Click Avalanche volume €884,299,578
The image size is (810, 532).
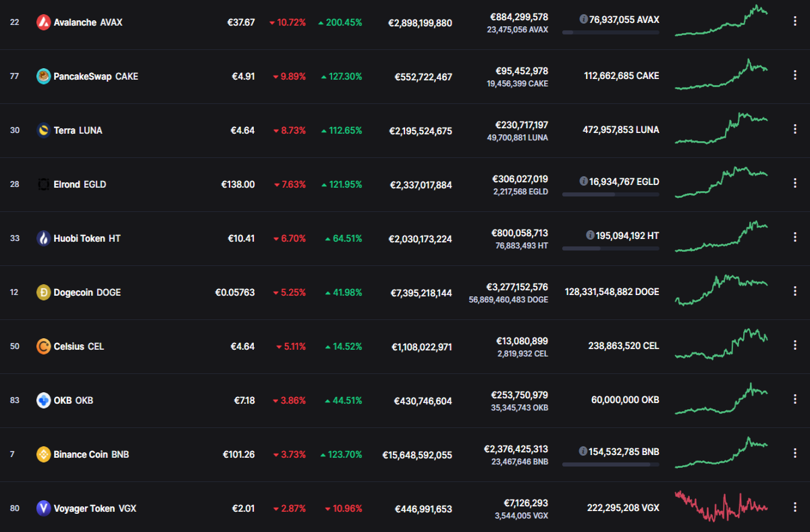pyautogui.click(x=519, y=17)
